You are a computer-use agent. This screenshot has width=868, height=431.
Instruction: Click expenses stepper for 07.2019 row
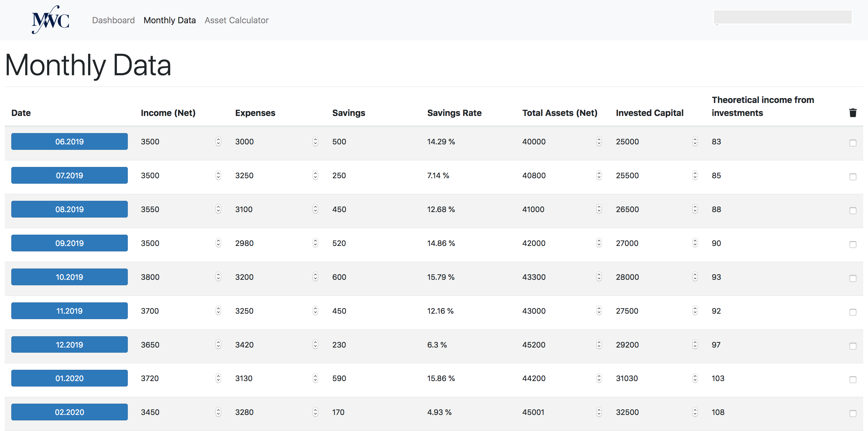point(315,175)
